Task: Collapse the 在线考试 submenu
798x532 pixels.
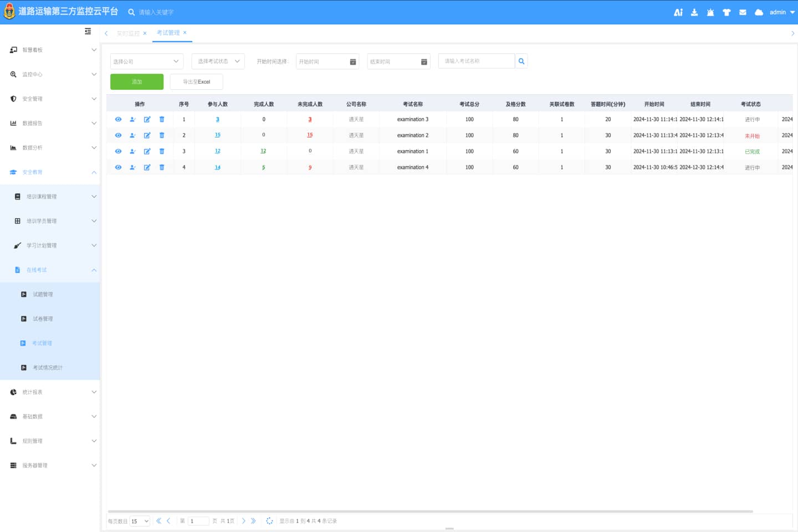Action: (x=50, y=270)
